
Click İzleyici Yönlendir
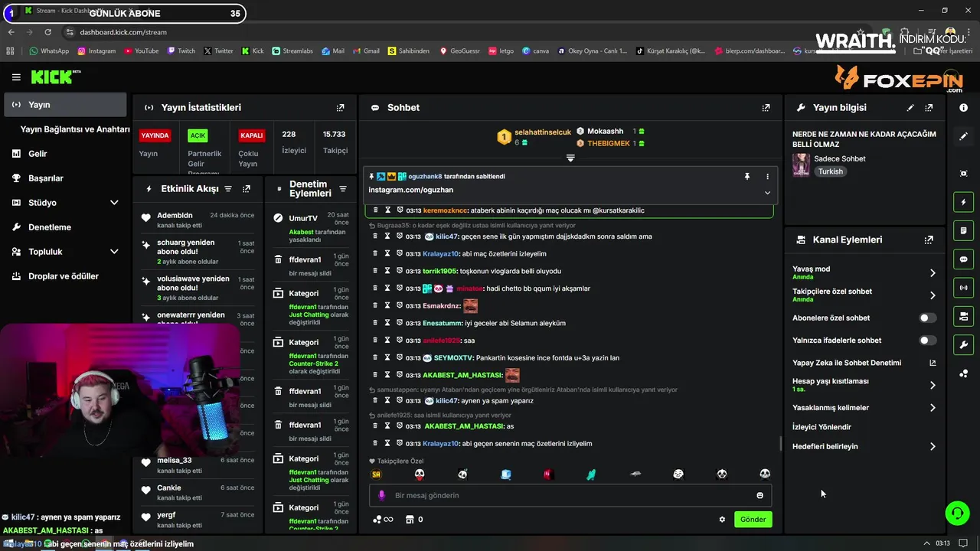[822, 427]
